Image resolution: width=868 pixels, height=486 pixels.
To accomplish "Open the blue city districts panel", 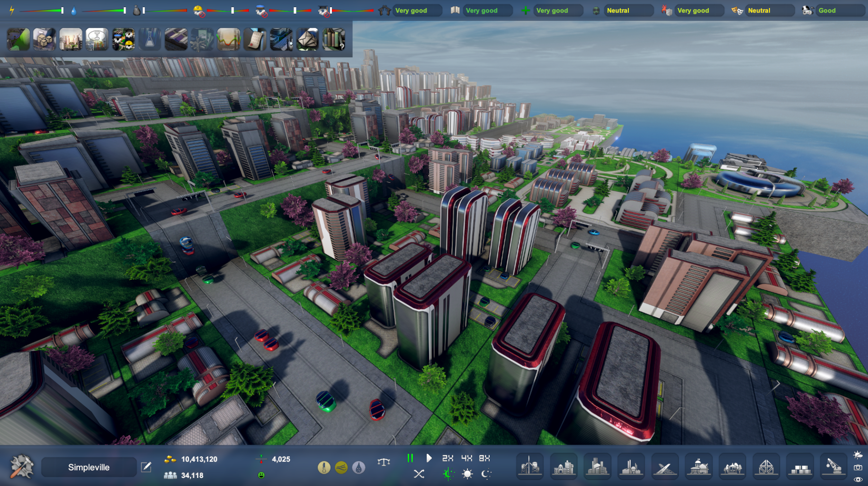I will [281, 39].
